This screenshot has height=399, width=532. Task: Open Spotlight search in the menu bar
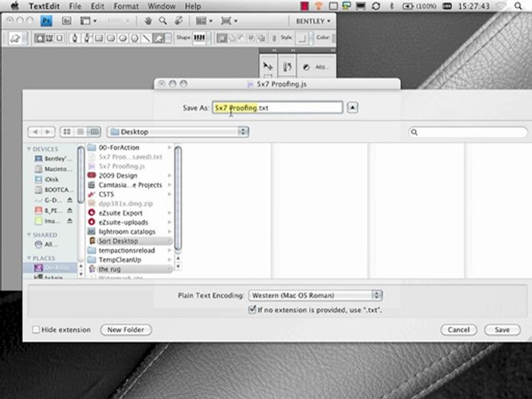click(x=518, y=6)
